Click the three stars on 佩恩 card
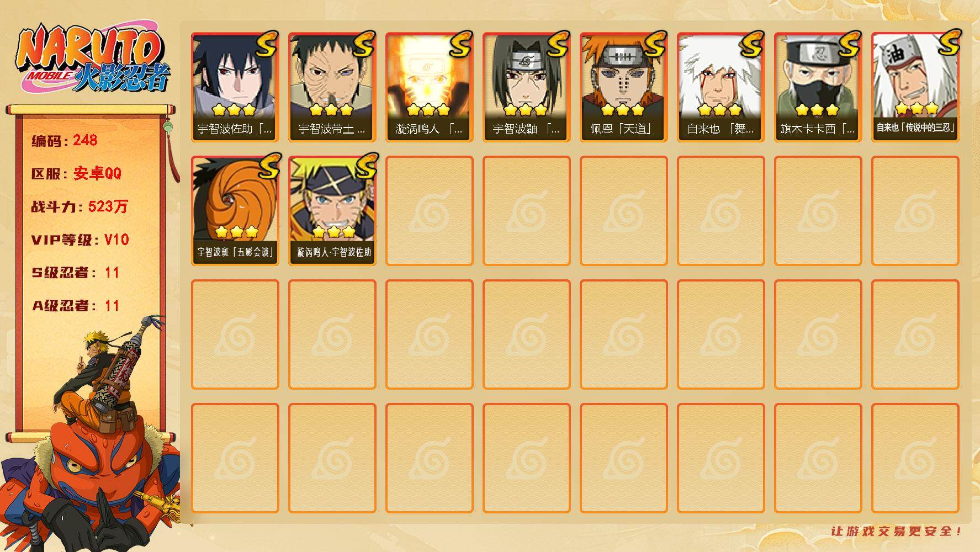This screenshot has height=552, width=980. [x=623, y=109]
